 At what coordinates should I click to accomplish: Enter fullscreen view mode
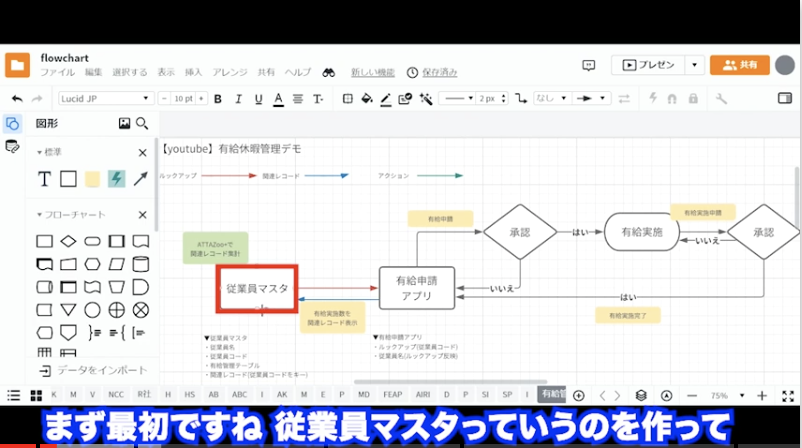787,395
